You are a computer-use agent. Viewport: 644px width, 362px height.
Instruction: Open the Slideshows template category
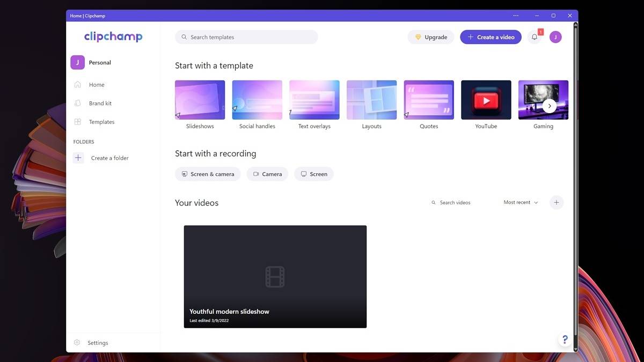coord(200,105)
